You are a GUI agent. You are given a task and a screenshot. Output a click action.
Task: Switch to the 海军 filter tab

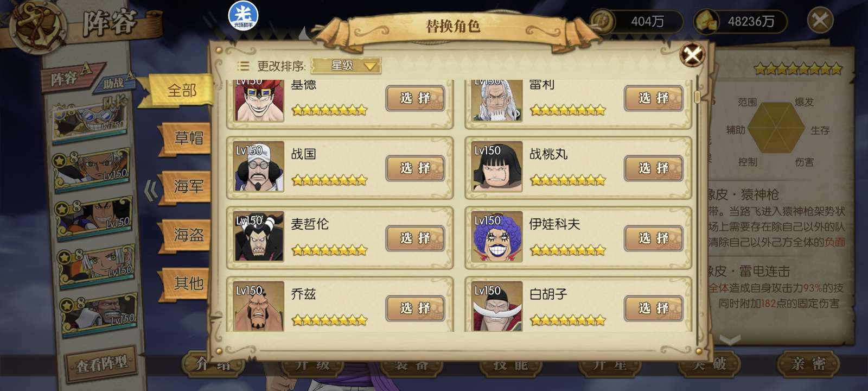coord(188,186)
